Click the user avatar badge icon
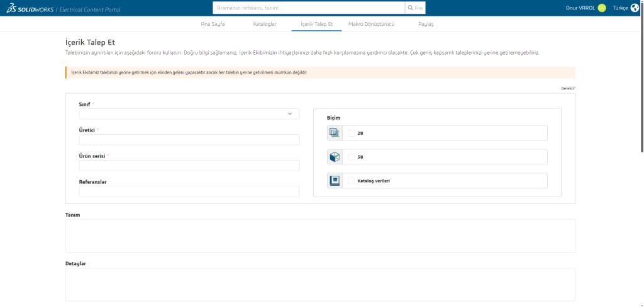644x308 pixels. click(602, 8)
